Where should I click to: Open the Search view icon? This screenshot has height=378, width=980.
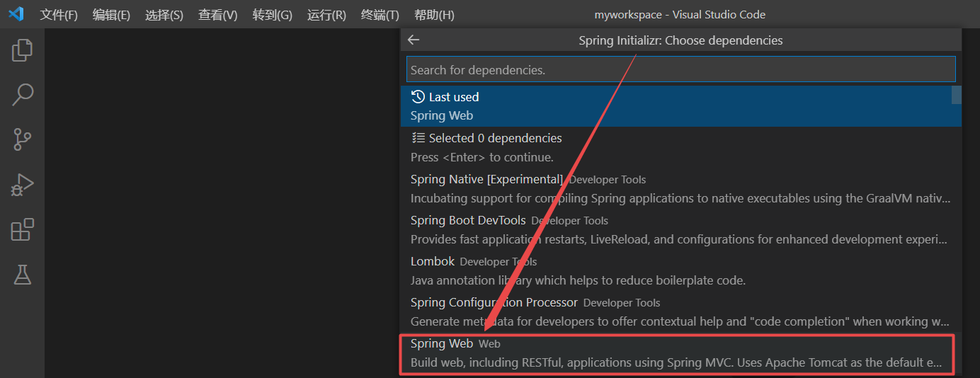[22, 94]
